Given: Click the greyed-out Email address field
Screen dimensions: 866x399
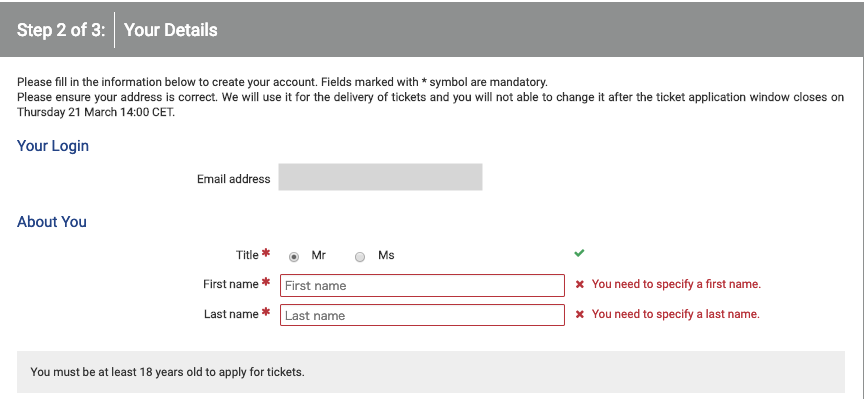Looking at the screenshot, I should pos(380,177).
